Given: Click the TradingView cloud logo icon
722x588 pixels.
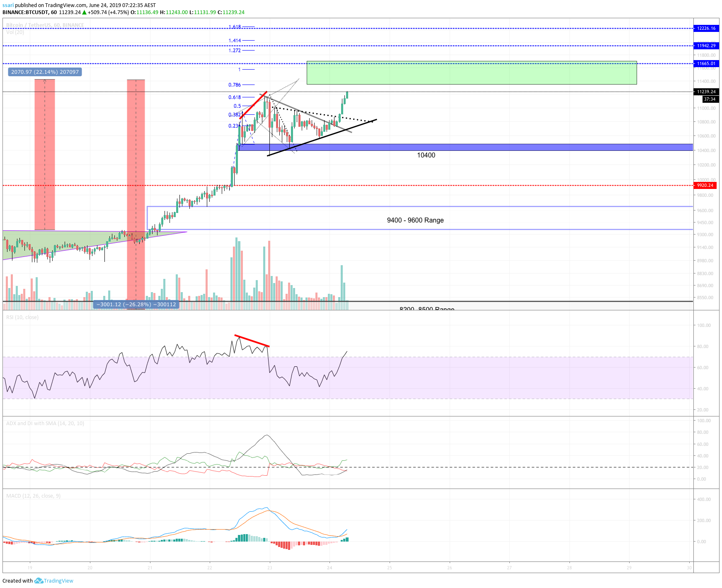Looking at the screenshot, I should (x=39, y=581).
